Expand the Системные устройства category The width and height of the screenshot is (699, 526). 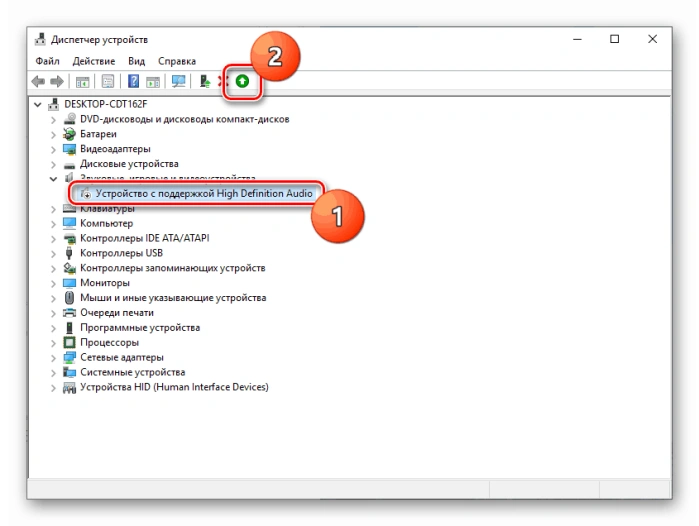point(53,373)
